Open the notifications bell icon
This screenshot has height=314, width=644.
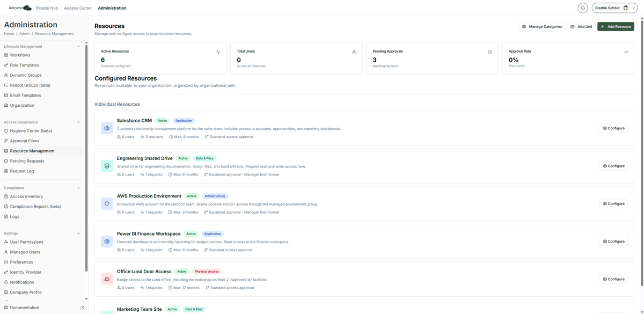[582, 8]
